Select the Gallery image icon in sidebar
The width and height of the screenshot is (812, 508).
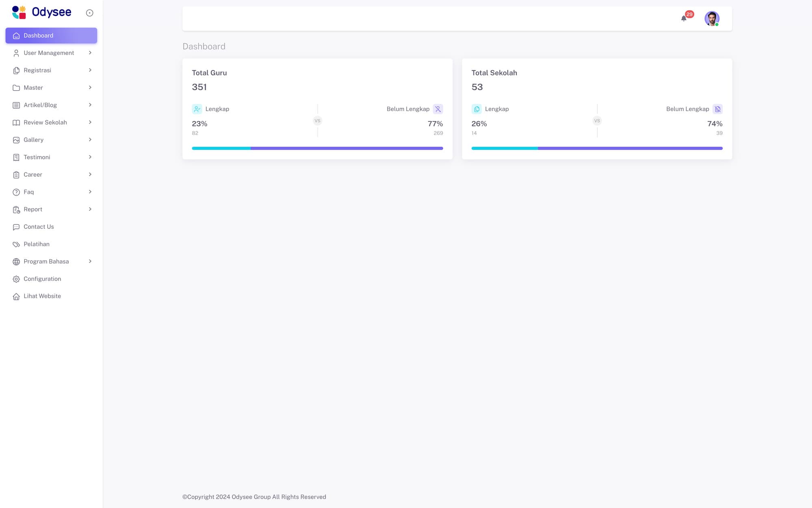pos(16,139)
